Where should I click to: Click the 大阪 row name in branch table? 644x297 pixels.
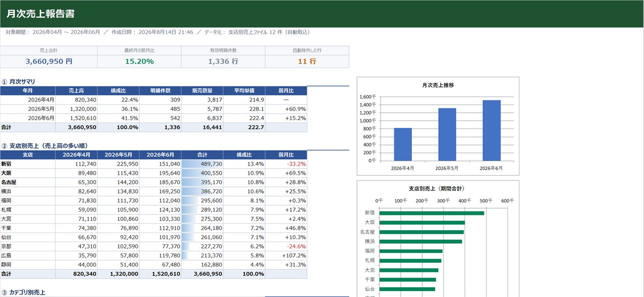(x=28, y=173)
